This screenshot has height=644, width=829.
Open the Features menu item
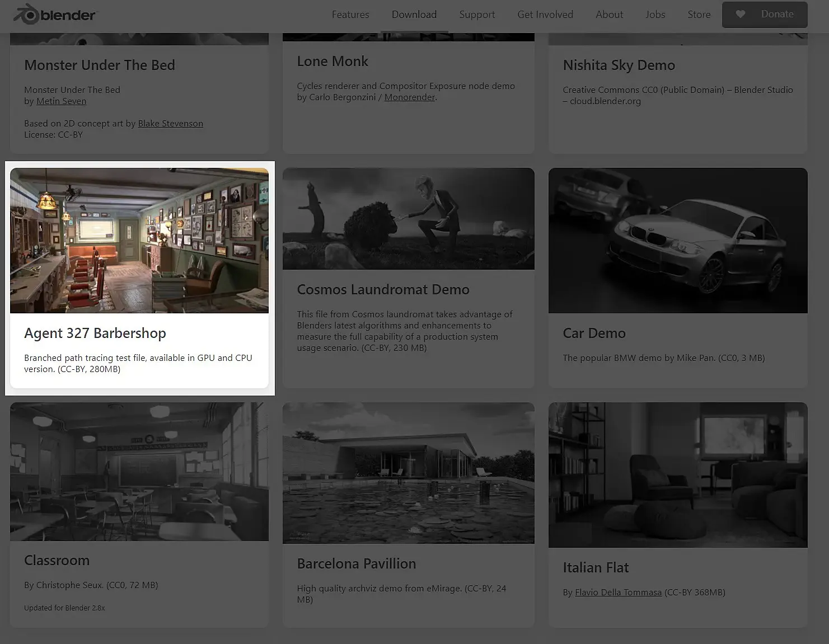click(350, 15)
